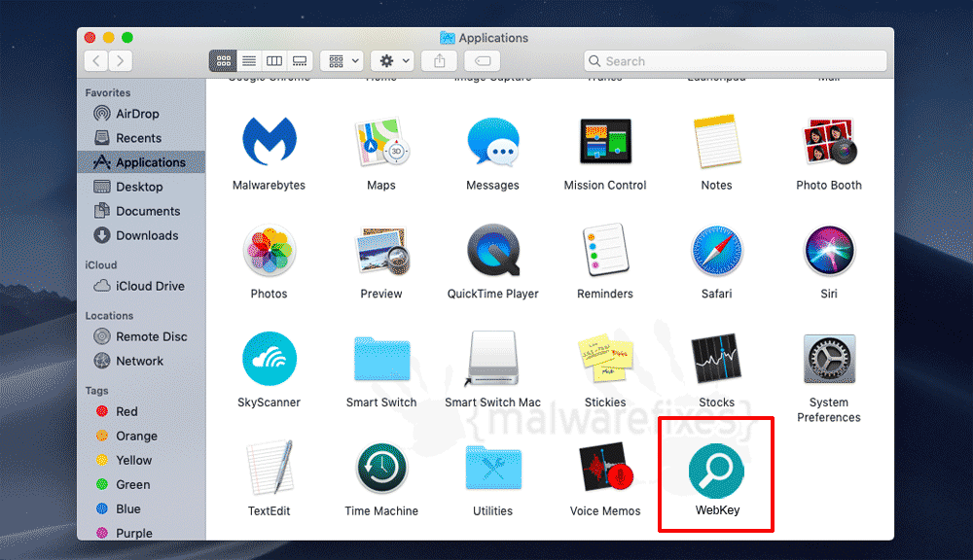The height and width of the screenshot is (560, 973).
Task: Click the SkyScanner app icon
Action: coord(269,359)
